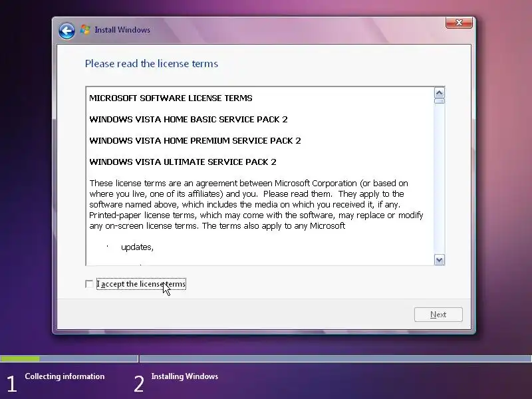Click the 'I accept the license terms' label
Screen dimensions: 532x399
pos(141,284)
